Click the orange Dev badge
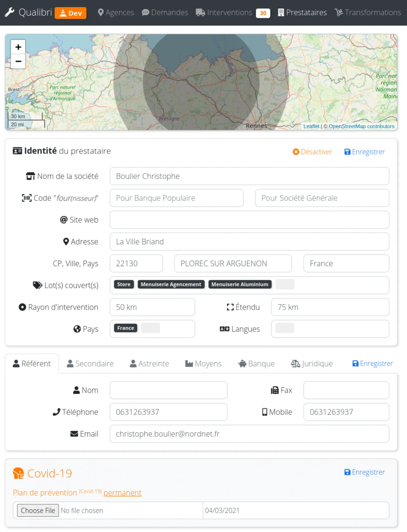Screen dimensions: 407x532 point(70,13)
